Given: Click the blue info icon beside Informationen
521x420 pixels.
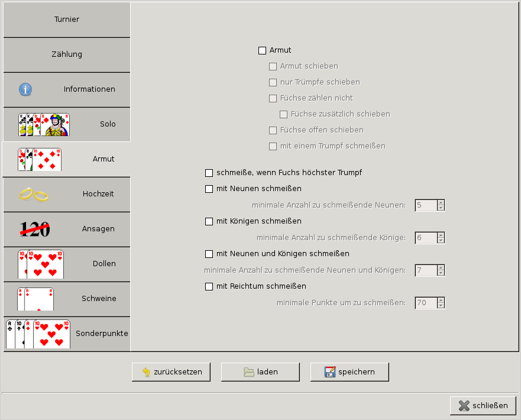Looking at the screenshot, I should pyautogui.click(x=25, y=89).
